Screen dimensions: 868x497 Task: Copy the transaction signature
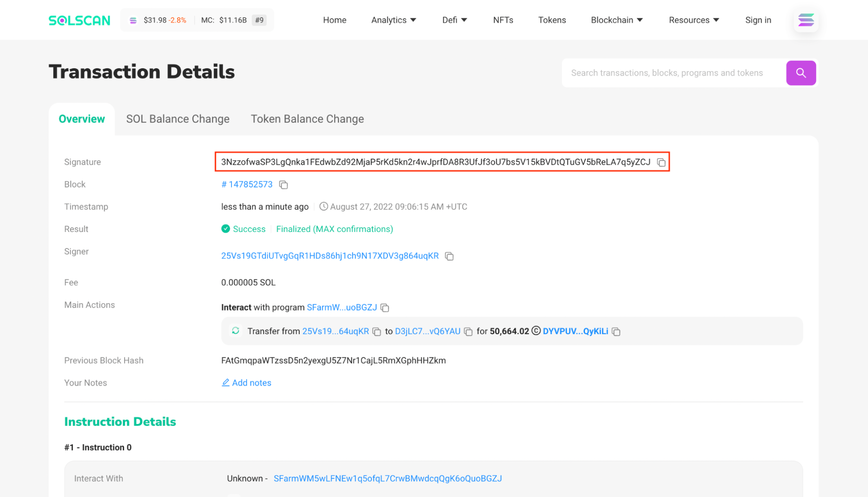[x=661, y=162]
